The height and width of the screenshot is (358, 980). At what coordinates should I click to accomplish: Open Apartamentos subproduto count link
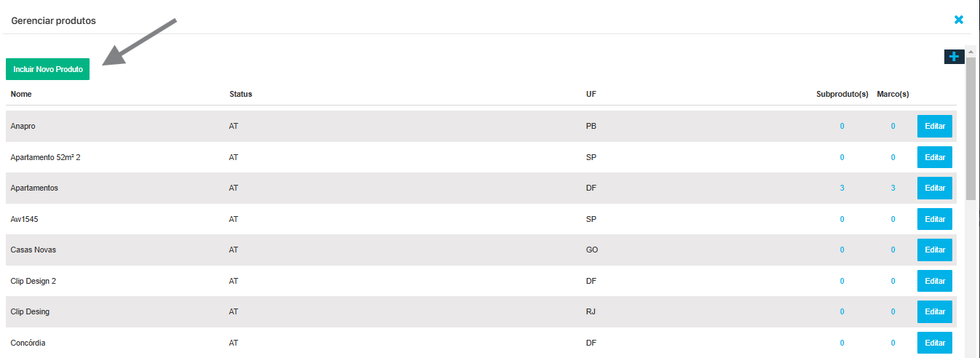[x=842, y=188]
